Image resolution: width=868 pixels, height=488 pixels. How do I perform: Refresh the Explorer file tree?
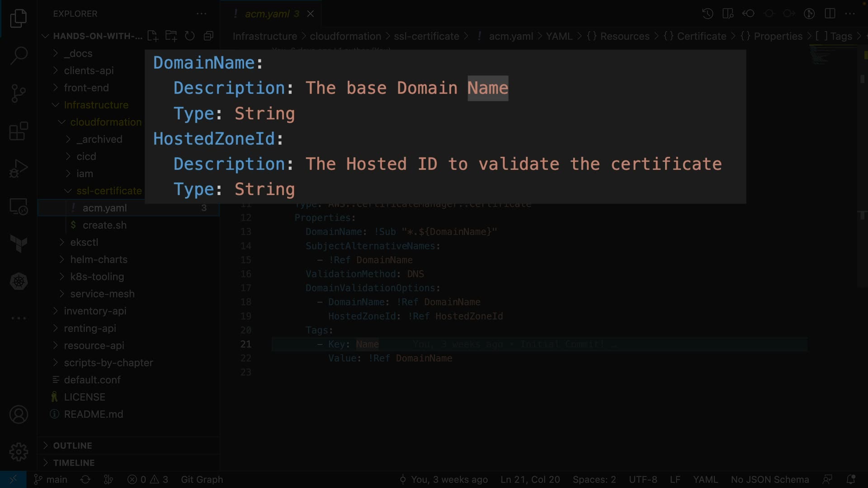[189, 36]
